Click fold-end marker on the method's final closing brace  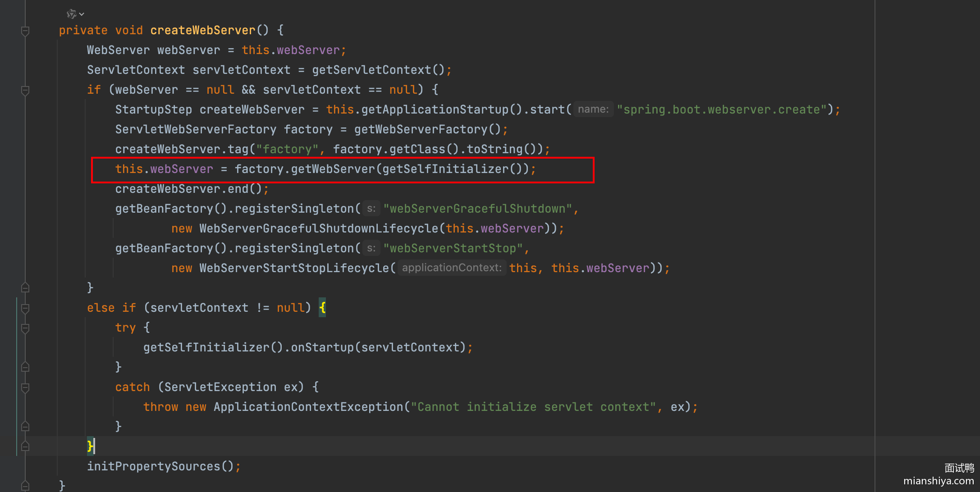(x=25, y=486)
